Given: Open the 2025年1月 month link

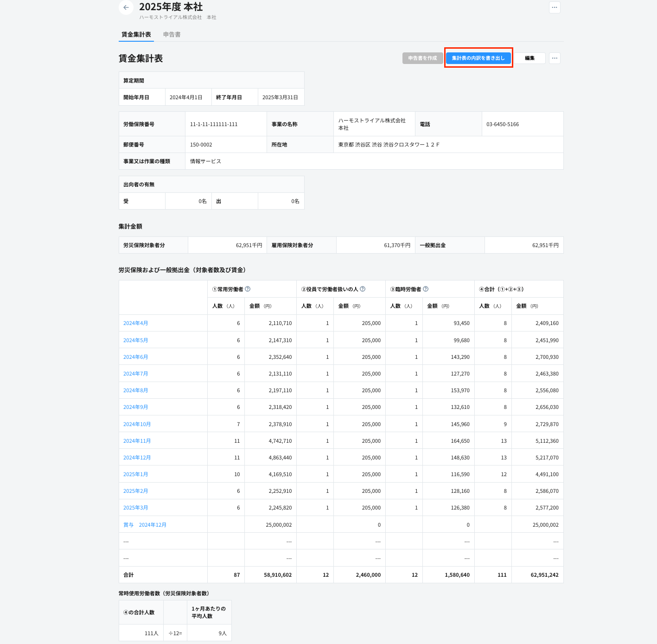Looking at the screenshot, I should (135, 474).
